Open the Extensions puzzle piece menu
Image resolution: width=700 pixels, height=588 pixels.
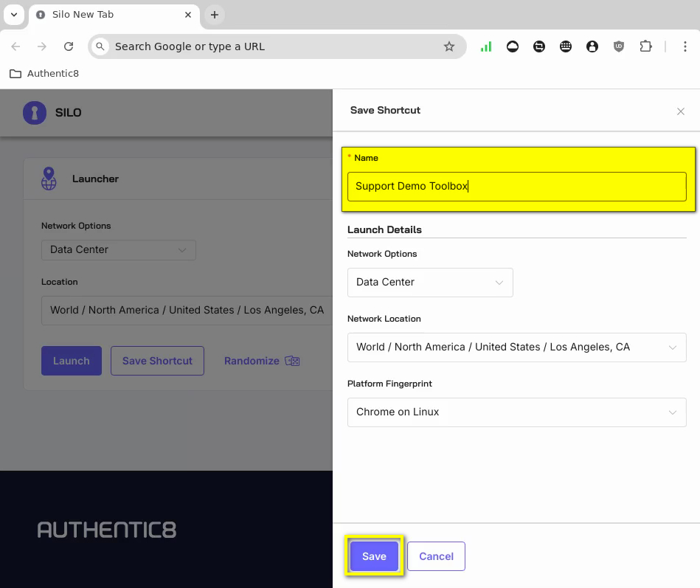click(x=645, y=46)
